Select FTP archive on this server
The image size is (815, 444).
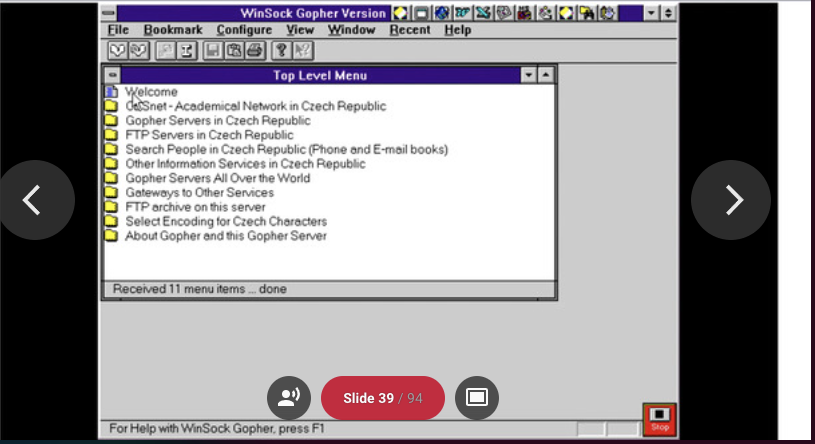tap(195, 207)
